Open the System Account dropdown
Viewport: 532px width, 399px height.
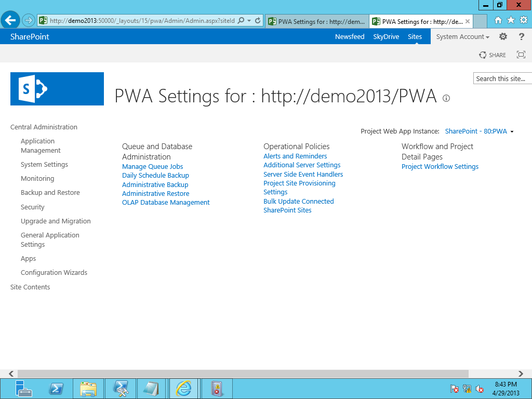pyautogui.click(x=463, y=37)
